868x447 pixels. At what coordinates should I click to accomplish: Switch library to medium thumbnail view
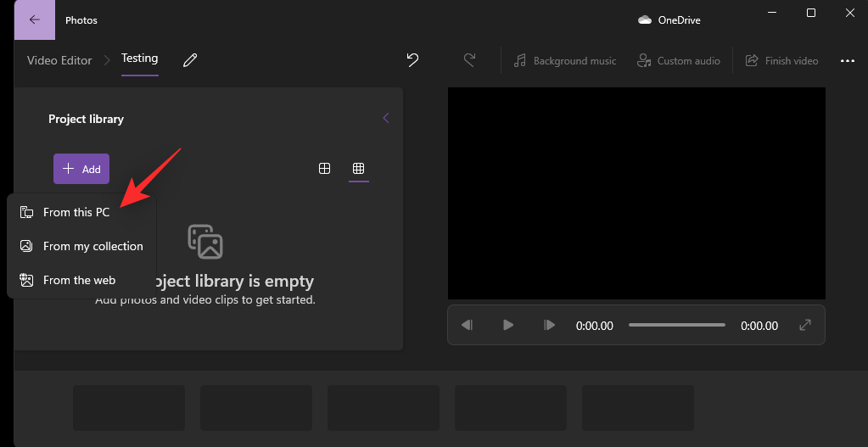pyautogui.click(x=324, y=168)
